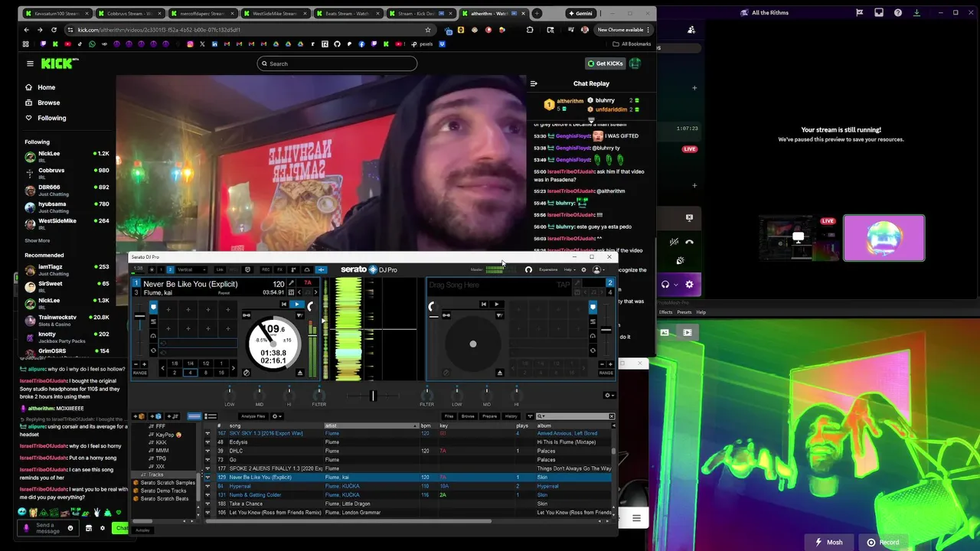The width and height of the screenshot is (980, 551).
Task: Click the Kick search box
Action: (337, 64)
